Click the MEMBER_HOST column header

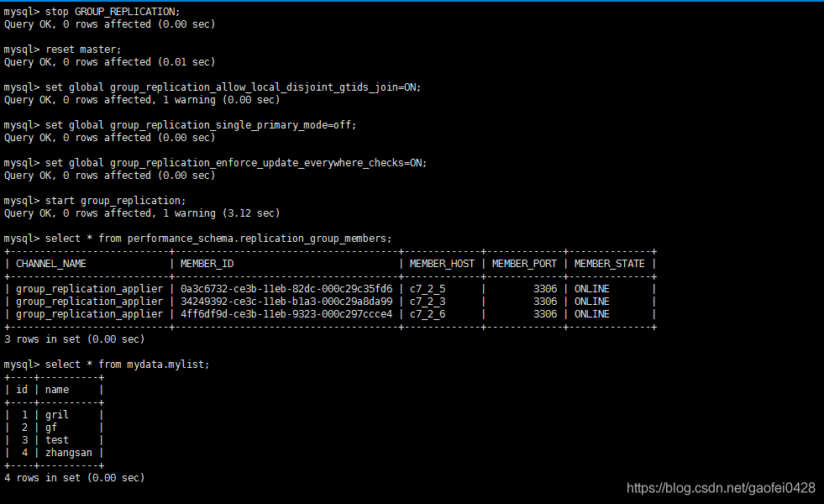442,264
